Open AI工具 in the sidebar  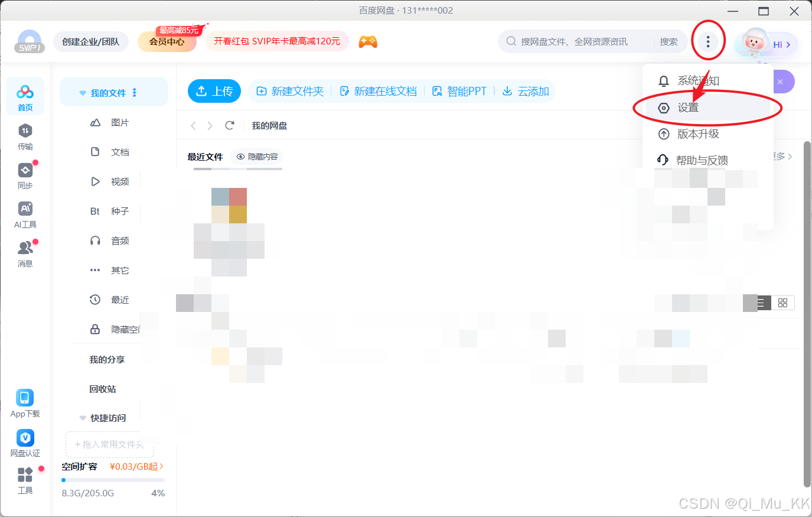pyautogui.click(x=25, y=215)
